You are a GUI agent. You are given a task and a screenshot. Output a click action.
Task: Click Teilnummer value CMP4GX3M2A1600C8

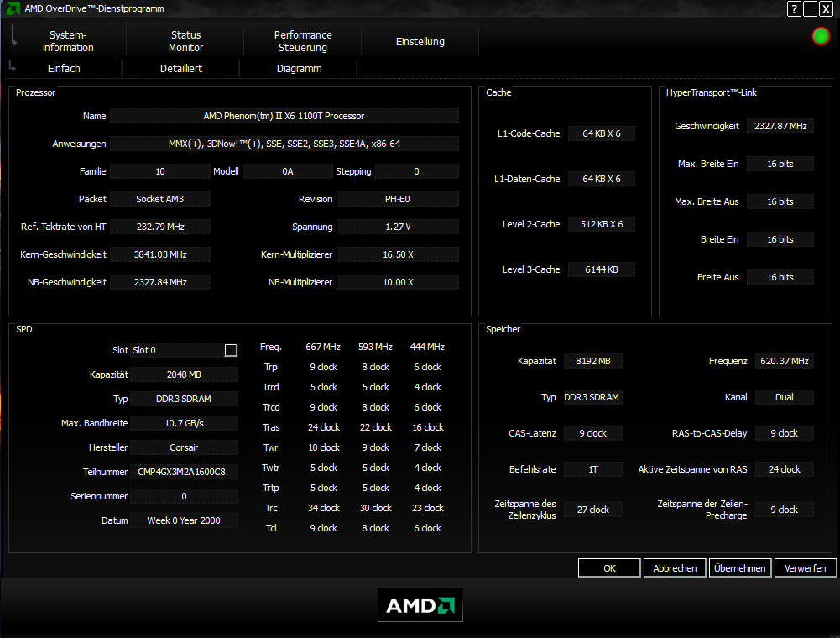[x=184, y=472]
